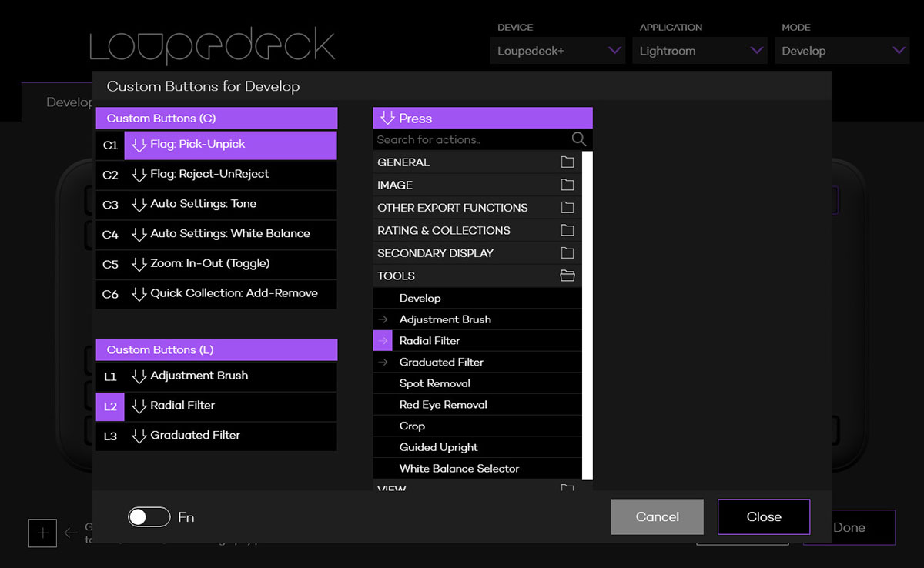Click the press arrow icon on C3 row
This screenshot has height=568, width=924.
(139, 205)
